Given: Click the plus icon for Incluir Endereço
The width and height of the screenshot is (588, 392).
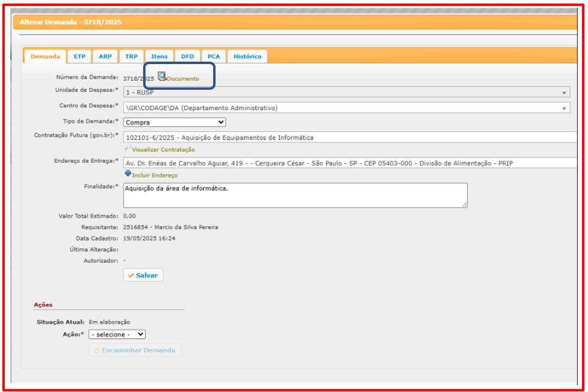Looking at the screenshot, I should pyautogui.click(x=128, y=174).
